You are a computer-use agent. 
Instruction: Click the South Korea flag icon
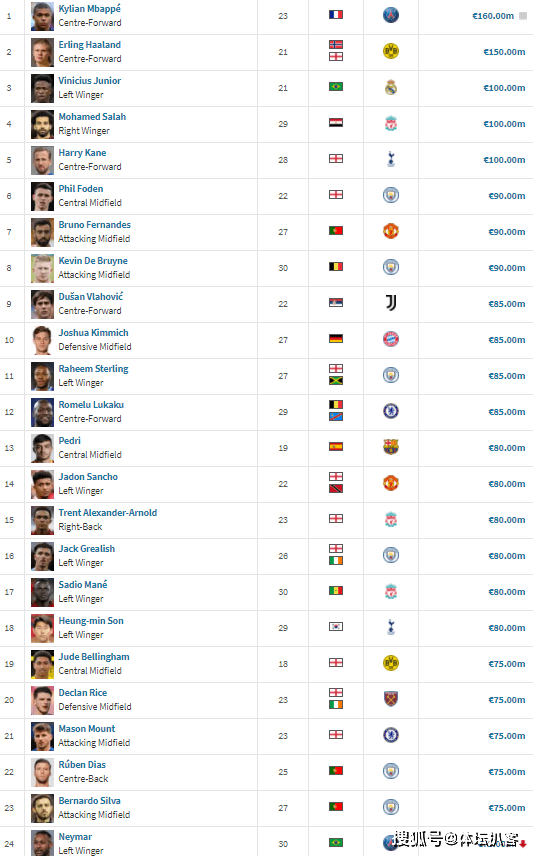point(336,627)
